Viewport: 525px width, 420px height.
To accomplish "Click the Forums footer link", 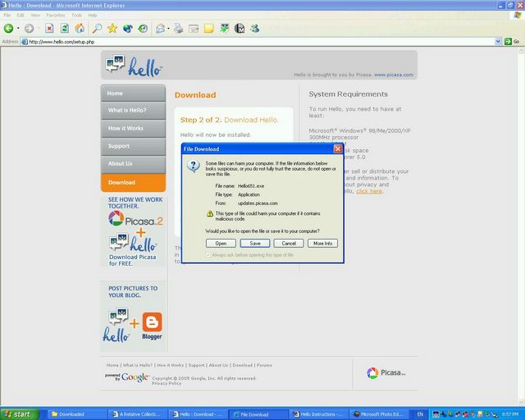I will pos(264,365).
